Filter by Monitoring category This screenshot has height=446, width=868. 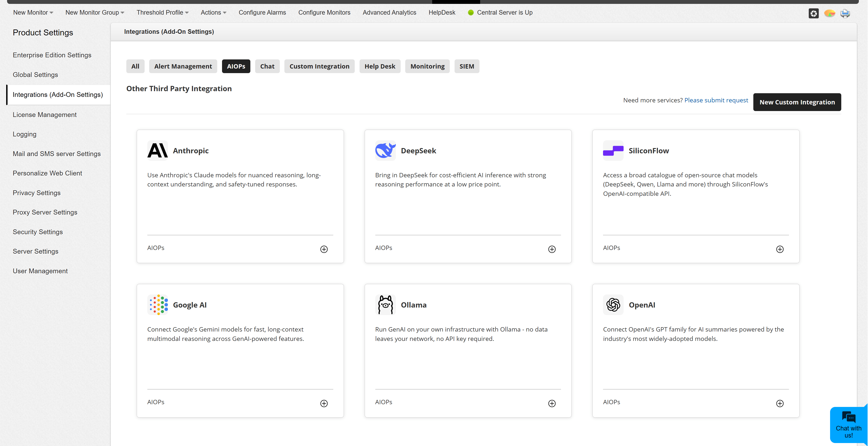coord(427,66)
